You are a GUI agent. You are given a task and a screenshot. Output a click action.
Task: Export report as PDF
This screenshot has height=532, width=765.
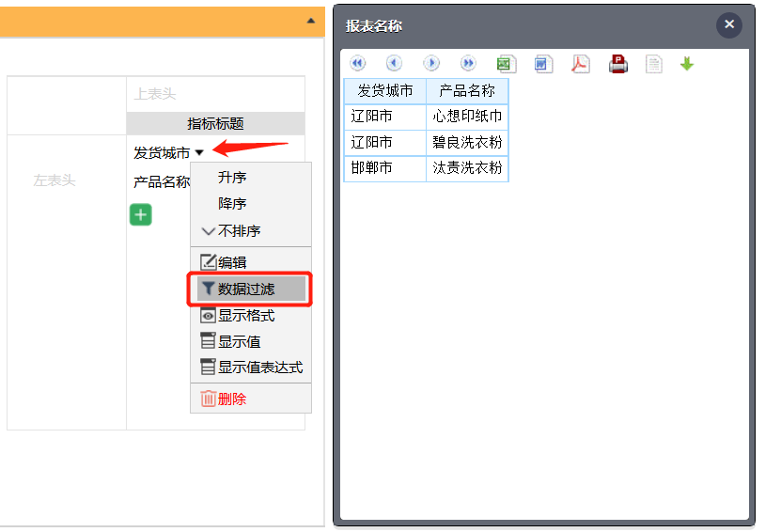point(581,64)
